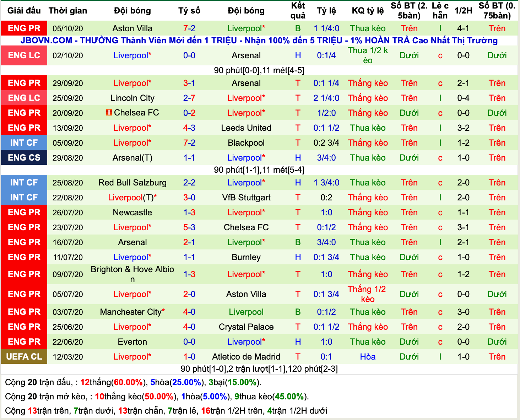Click Liverpool(T) in the 22/08/20 row

(132, 198)
